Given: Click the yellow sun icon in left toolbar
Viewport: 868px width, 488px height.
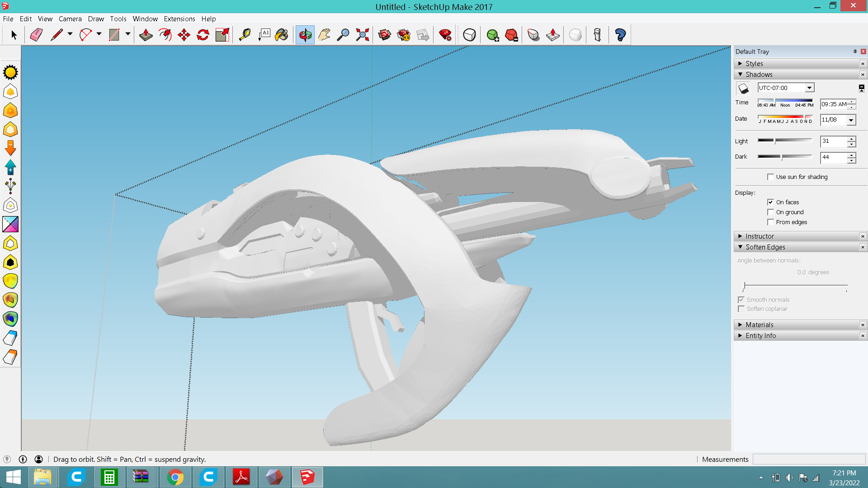Looking at the screenshot, I should coord(10,72).
